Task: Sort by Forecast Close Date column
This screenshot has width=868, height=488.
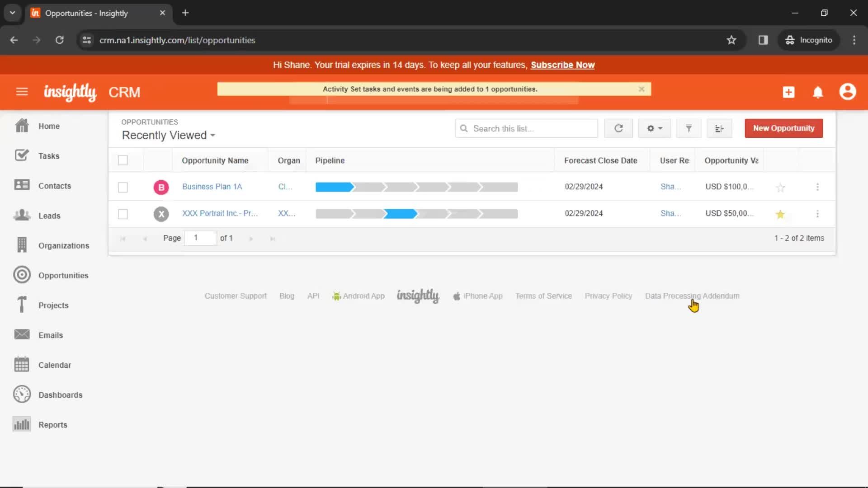Action: (x=600, y=160)
